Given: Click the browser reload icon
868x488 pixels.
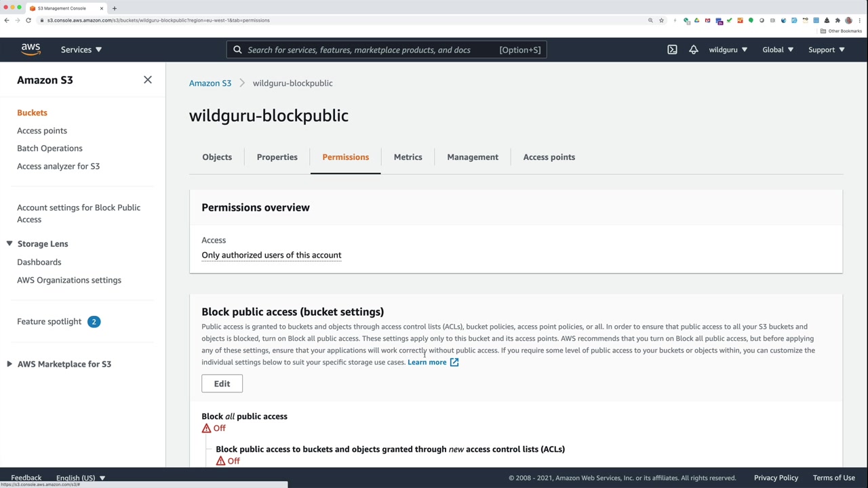Looking at the screenshot, I should (28, 20).
